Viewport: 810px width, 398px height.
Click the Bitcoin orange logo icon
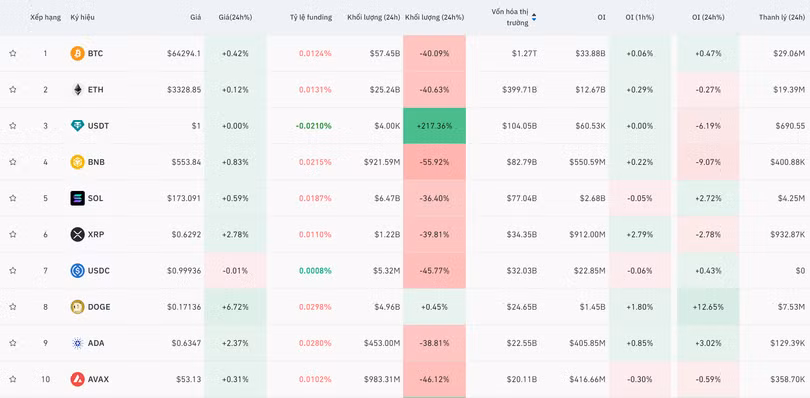[x=77, y=53]
